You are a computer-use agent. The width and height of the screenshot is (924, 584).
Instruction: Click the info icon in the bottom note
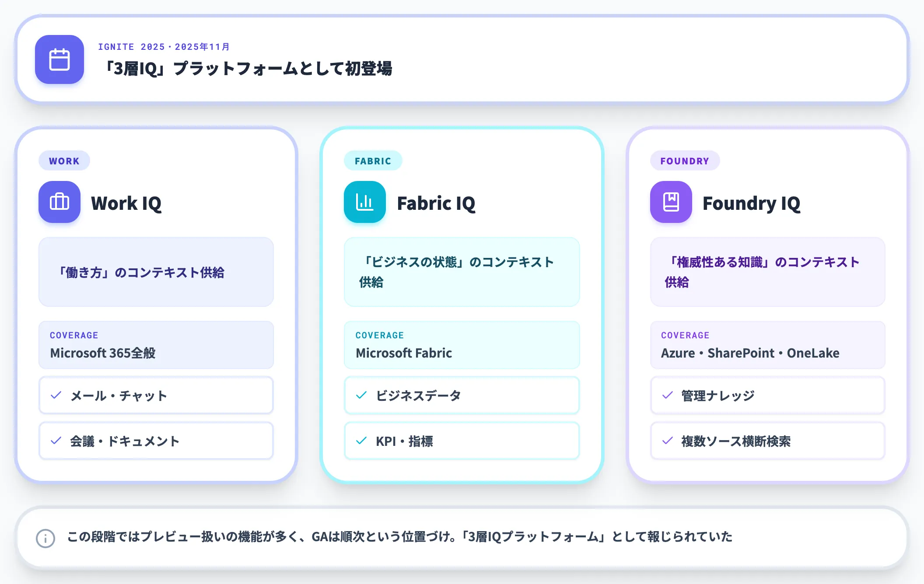tap(45, 538)
